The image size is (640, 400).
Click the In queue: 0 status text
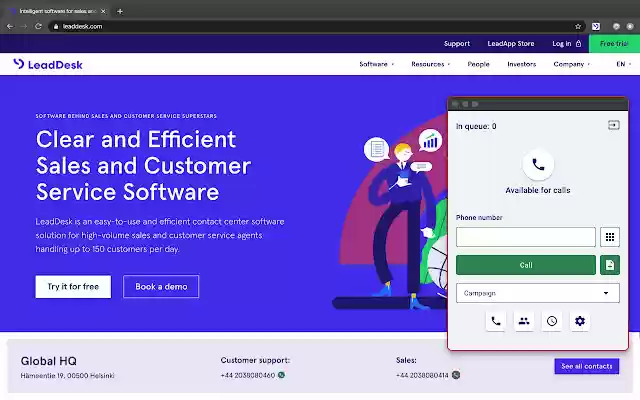[x=476, y=126]
